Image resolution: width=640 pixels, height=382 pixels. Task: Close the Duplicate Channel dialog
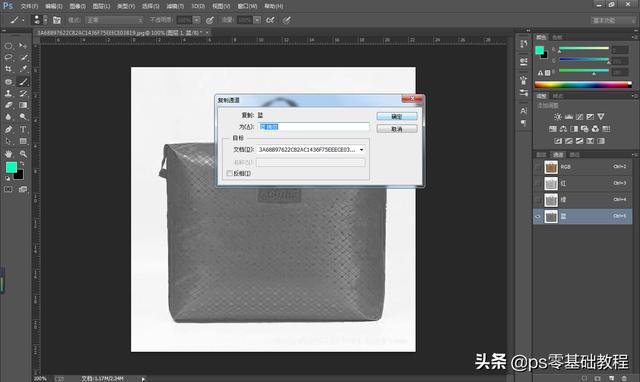point(412,99)
